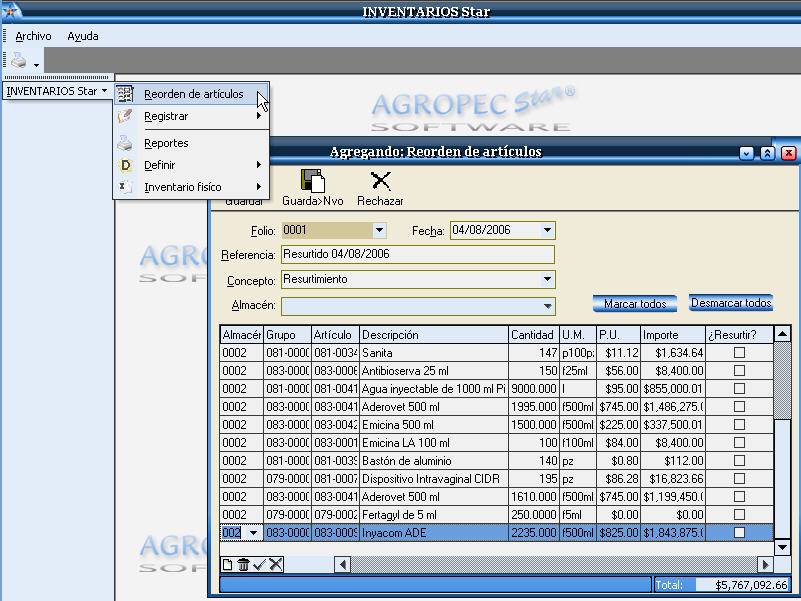Open the Definir submenu

[191, 165]
